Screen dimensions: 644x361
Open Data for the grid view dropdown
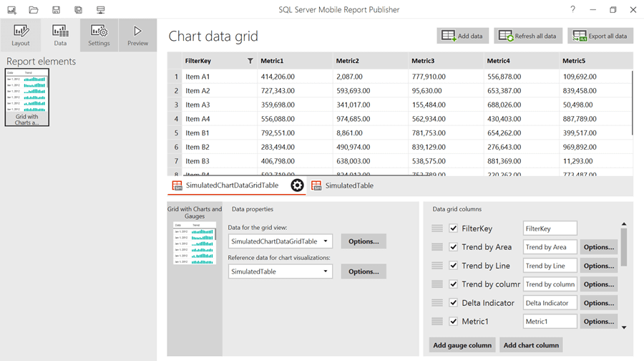[x=280, y=241]
